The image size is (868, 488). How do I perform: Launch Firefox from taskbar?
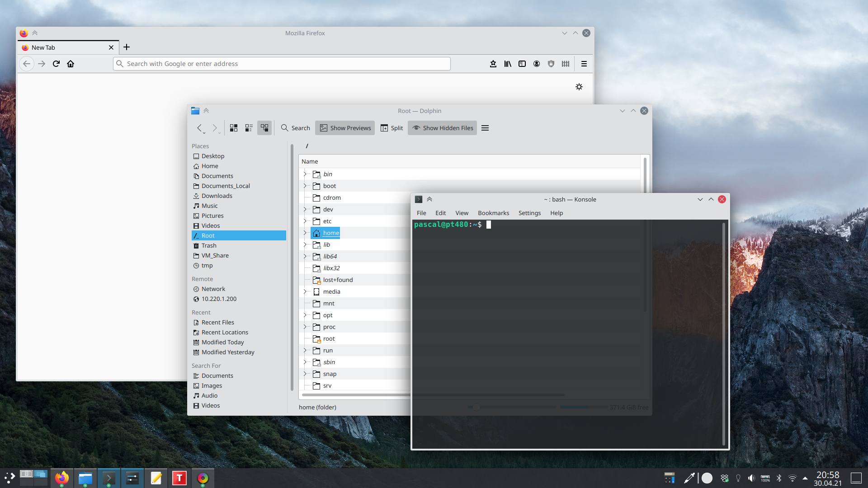(62, 478)
